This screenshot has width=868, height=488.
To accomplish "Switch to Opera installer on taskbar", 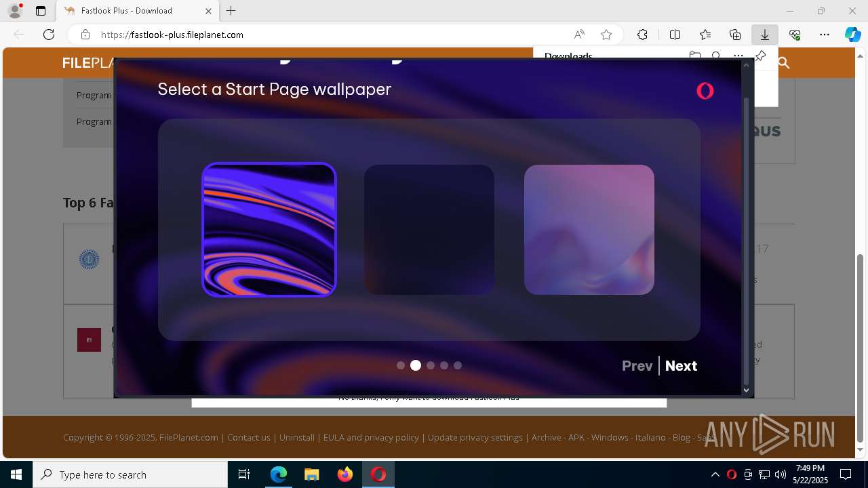I will coord(378,474).
